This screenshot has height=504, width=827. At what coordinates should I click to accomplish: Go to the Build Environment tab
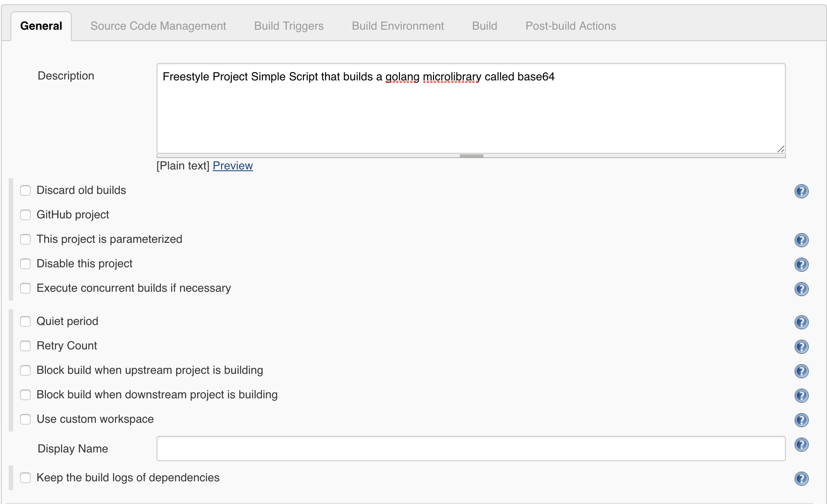tap(398, 26)
